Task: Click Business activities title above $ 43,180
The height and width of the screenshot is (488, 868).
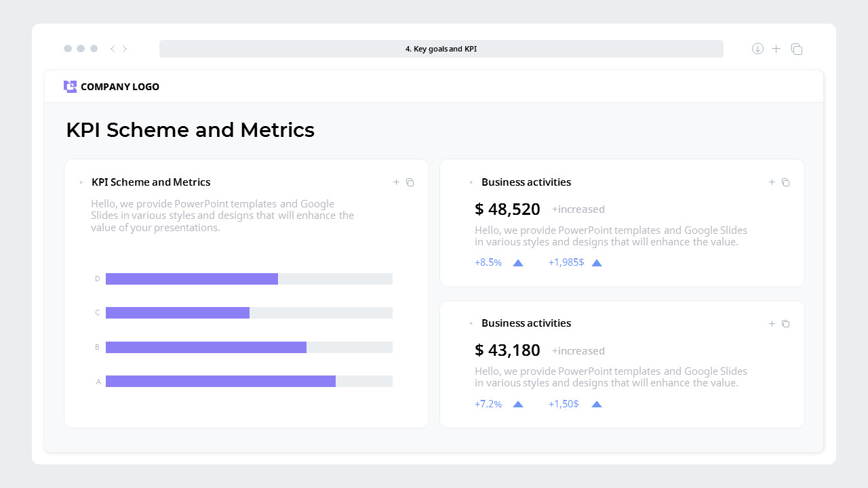Action: 526,323
